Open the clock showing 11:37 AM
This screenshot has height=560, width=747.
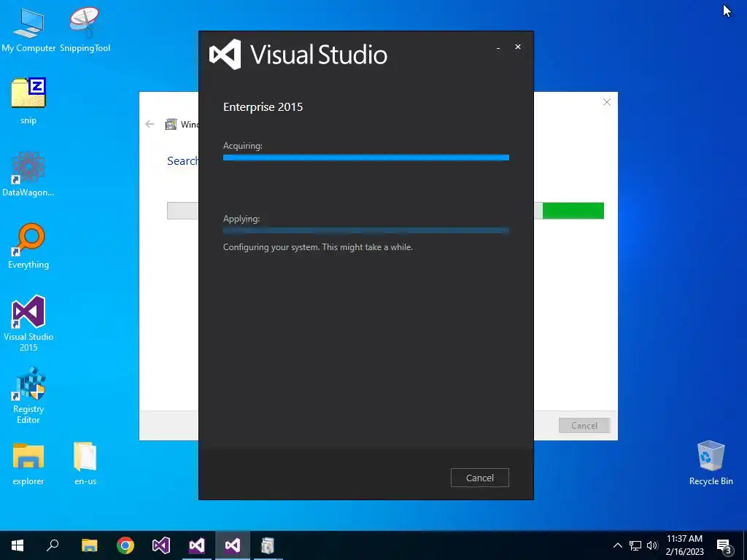click(684, 545)
